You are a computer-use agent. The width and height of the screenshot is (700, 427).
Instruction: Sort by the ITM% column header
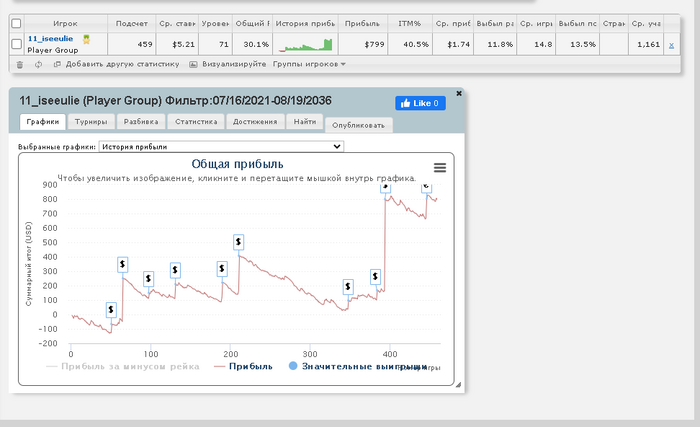(410, 23)
